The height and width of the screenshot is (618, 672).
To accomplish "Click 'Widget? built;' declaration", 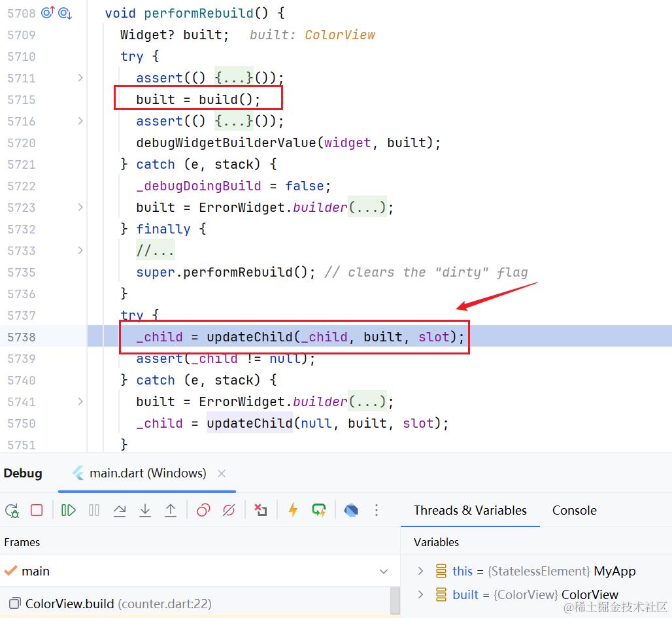I will pyautogui.click(x=175, y=35).
